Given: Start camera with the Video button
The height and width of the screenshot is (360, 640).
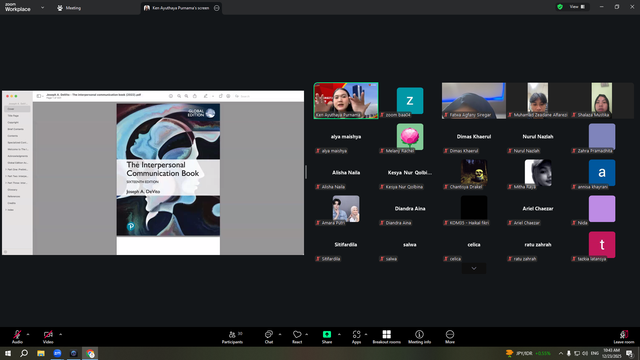Looking at the screenshot, I should coord(48,337).
